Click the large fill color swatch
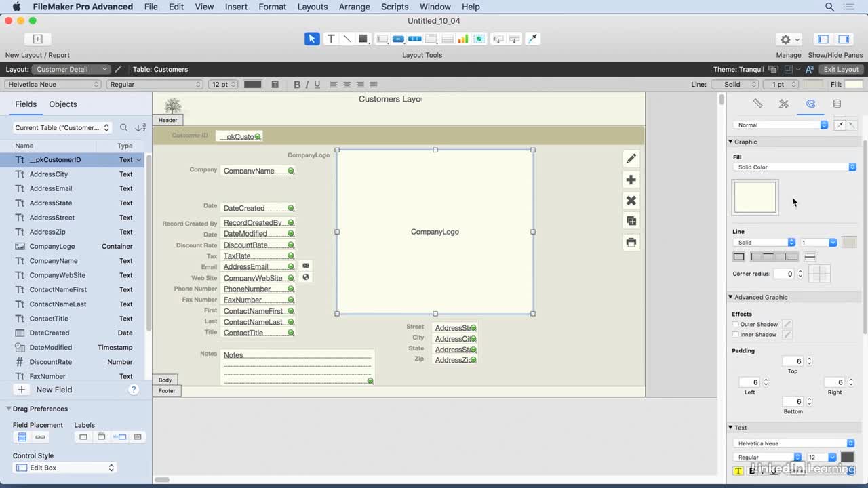868x488 pixels. (x=755, y=197)
